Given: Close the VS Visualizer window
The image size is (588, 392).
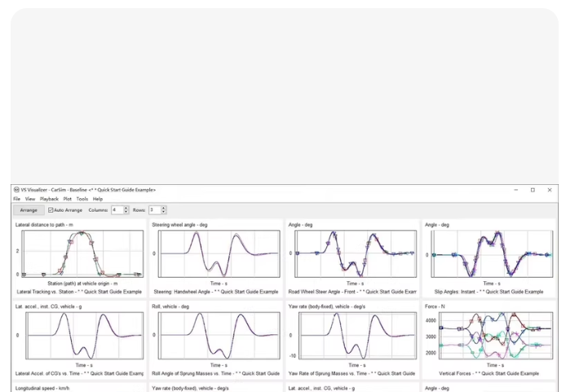Looking at the screenshot, I should point(550,190).
